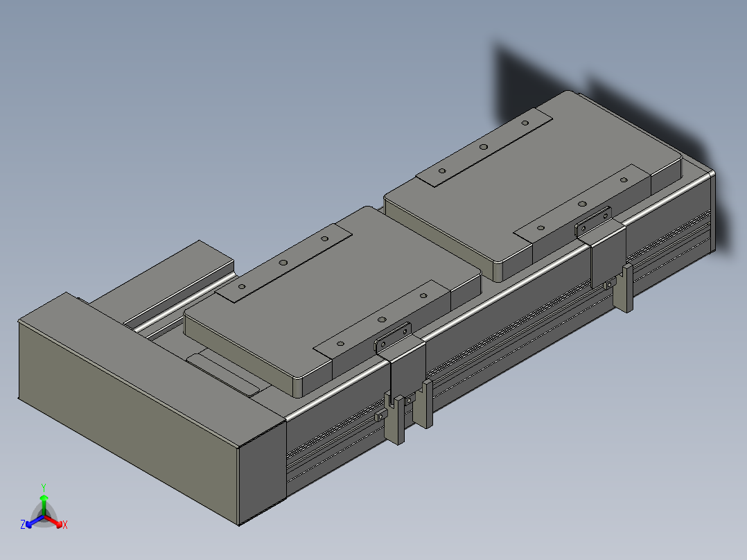The image size is (747, 560).
Task: Click the red X axis of the triad
Action: [x=53, y=521]
